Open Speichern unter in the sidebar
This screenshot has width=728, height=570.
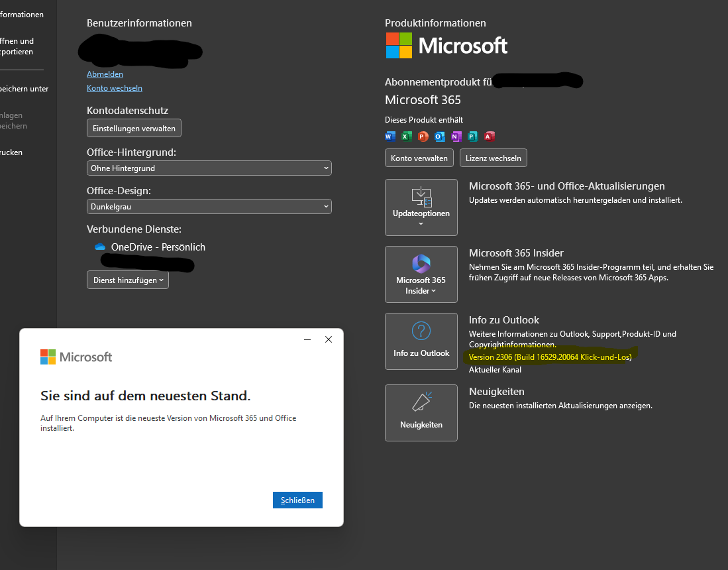(x=24, y=89)
